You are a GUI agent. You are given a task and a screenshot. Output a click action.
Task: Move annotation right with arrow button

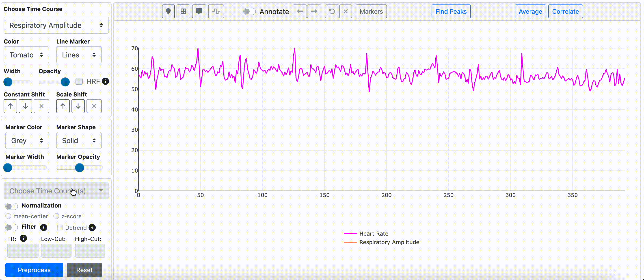[314, 11]
